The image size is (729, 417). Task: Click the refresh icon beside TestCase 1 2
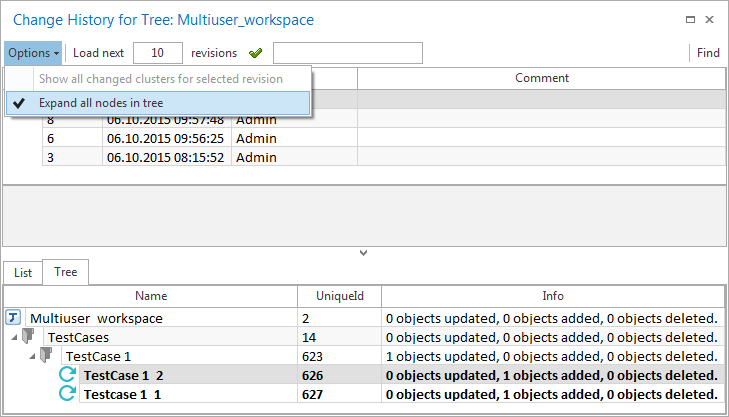[x=68, y=375]
